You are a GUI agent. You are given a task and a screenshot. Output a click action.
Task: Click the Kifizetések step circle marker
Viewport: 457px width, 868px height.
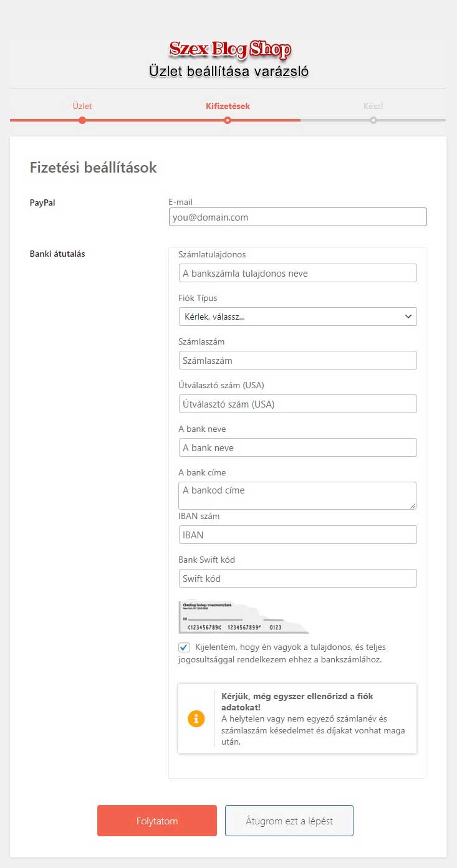(x=228, y=120)
